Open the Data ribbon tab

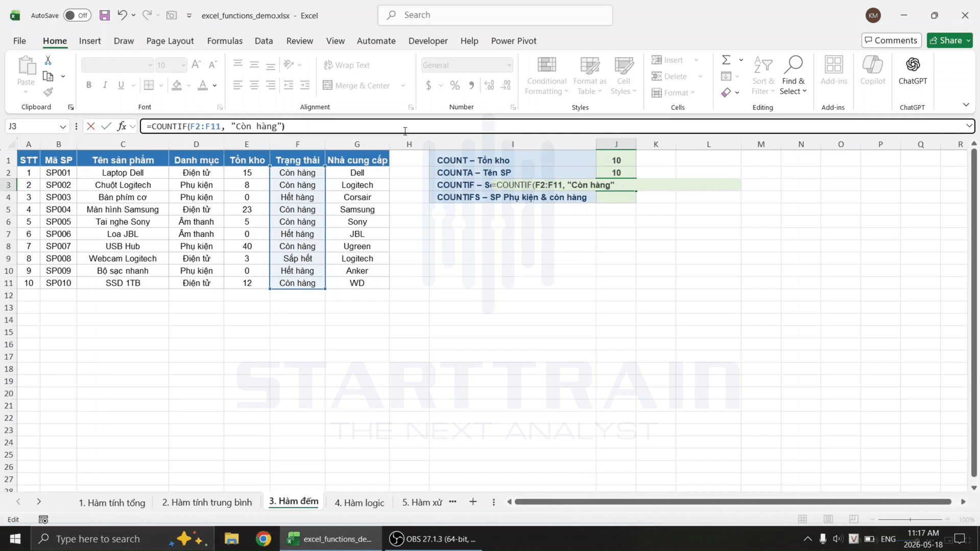pyautogui.click(x=264, y=41)
